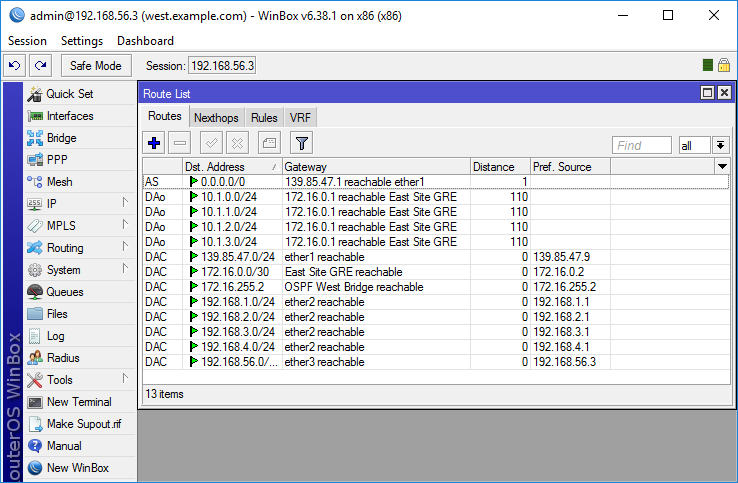Open the PPP sidebar item
The image size is (738, 483).
(x=79, y=160)
